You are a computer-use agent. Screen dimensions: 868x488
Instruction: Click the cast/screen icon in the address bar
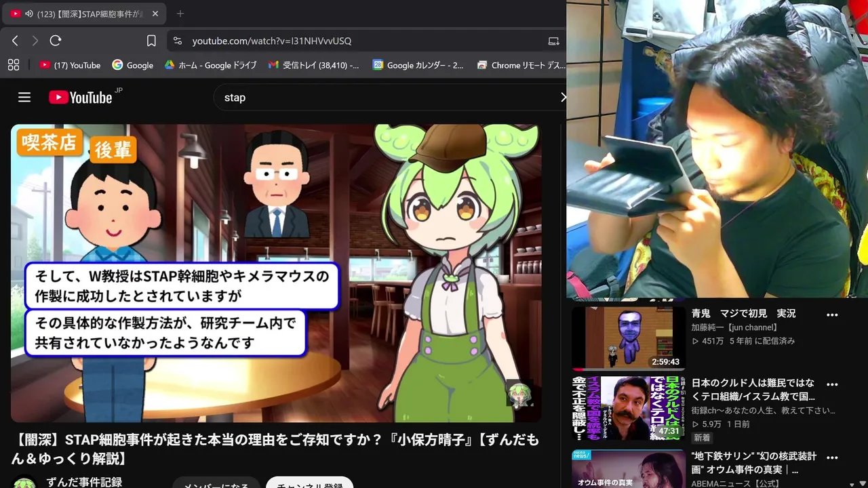click(x=553, y=41)
